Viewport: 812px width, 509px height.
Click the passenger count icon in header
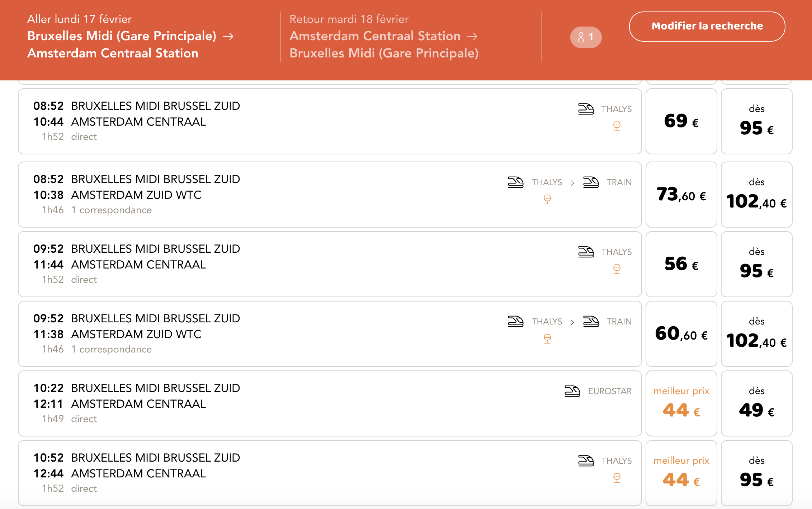pyautogui.click(x=585, y=37)
